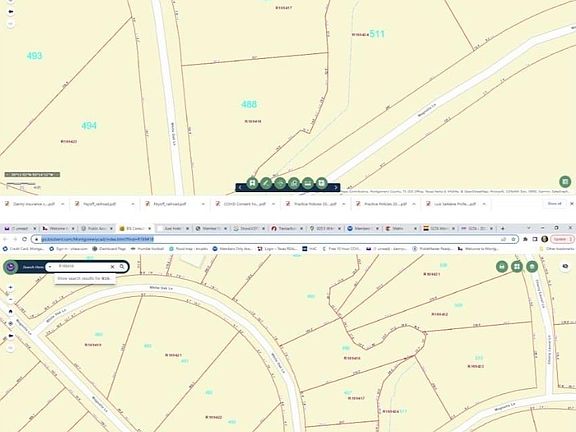Click the third green round icon at lower map top
The image size is (576, 432).
click(x=532, y=267)
